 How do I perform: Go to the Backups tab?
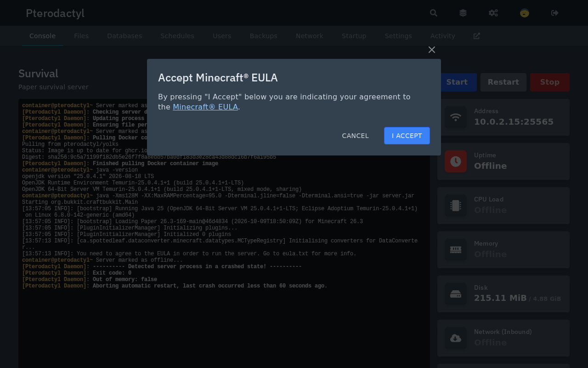[x=264, y=36]
